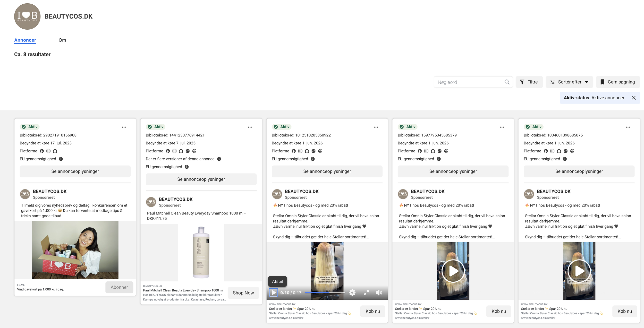Open video settings gear icon
644x328 pixels.
tap(352, 293)
